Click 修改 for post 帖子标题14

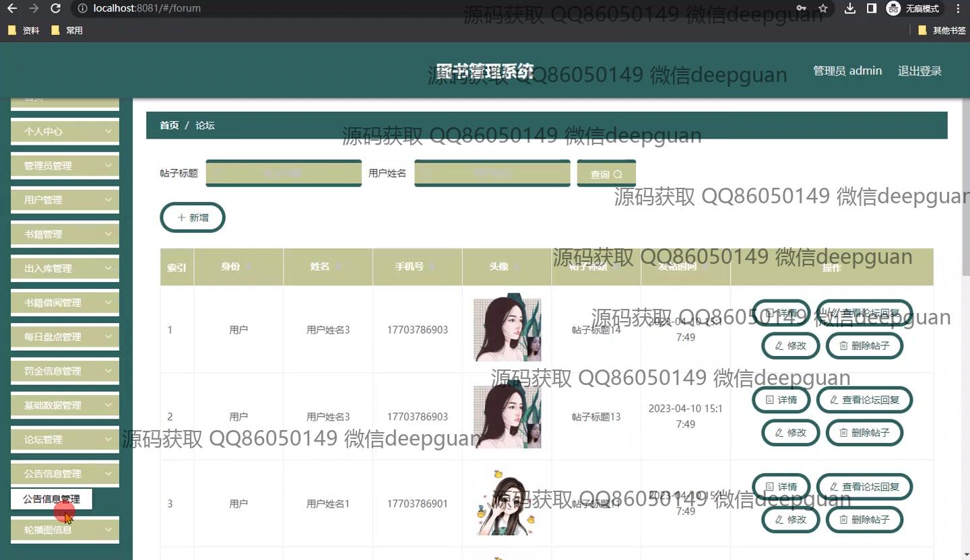(x=790, y=346)
